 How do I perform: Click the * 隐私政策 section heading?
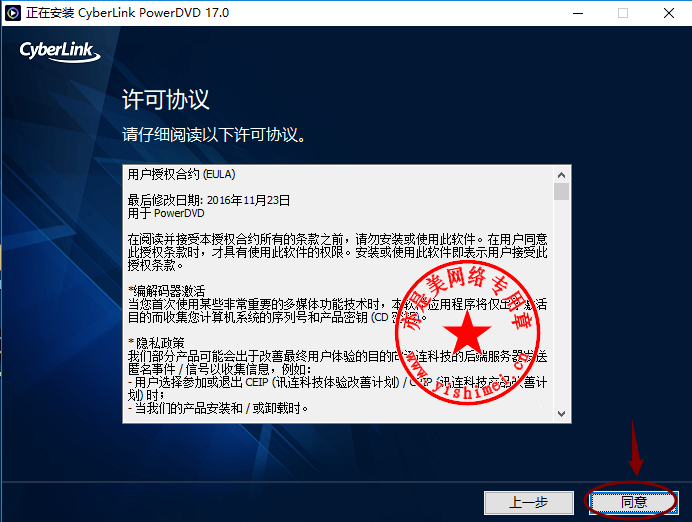click(156, 343)
